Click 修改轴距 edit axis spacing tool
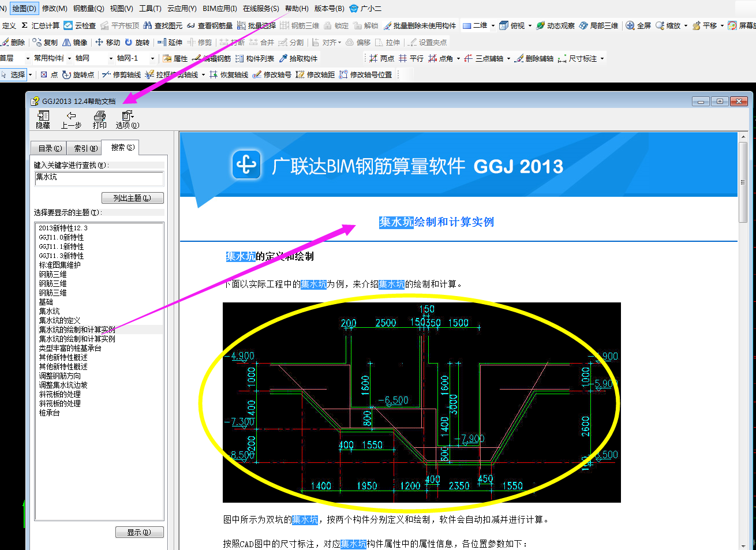 [315, 74]
